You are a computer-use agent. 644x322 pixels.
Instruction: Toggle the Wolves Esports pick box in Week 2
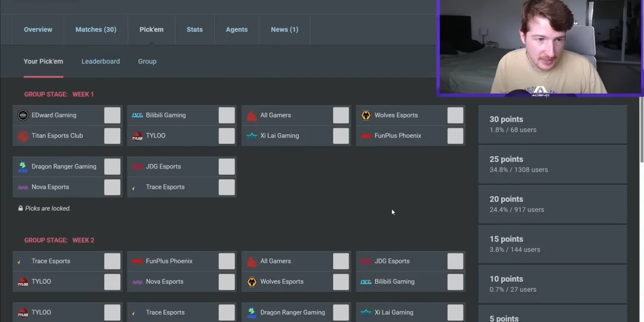tap(341, 282)
